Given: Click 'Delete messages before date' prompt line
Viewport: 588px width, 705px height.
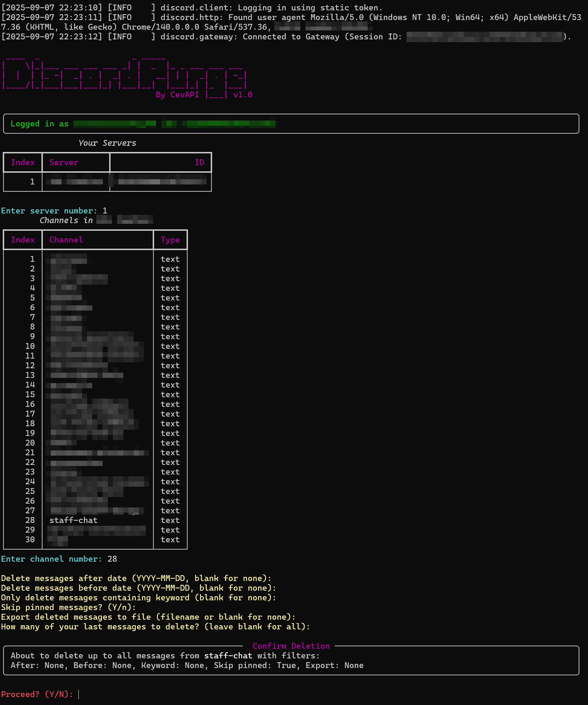Looking at the screenshot, I should pos(139,588).
